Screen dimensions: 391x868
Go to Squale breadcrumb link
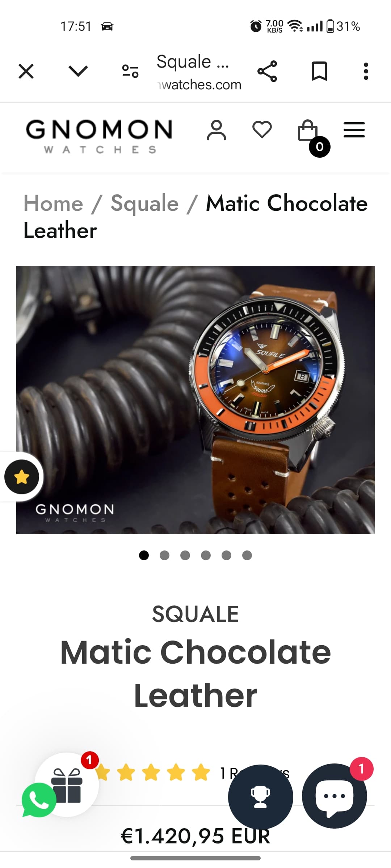click(x=145, y=203)
